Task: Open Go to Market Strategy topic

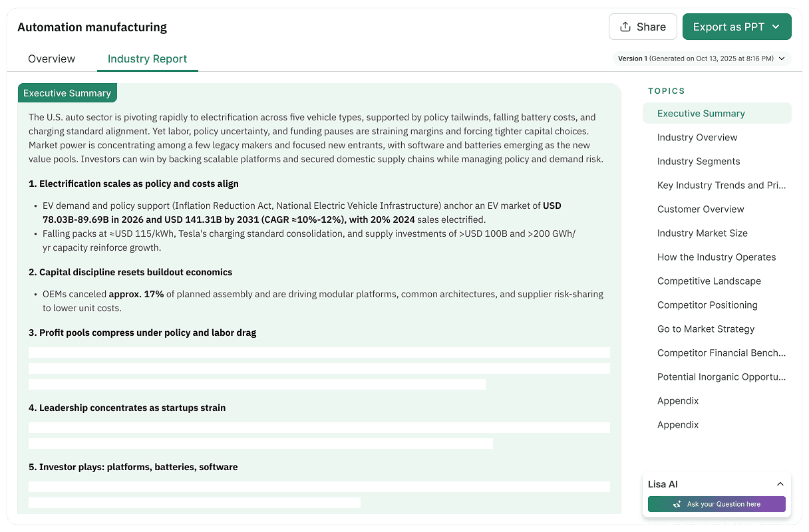Action: (x=706, y=329)
